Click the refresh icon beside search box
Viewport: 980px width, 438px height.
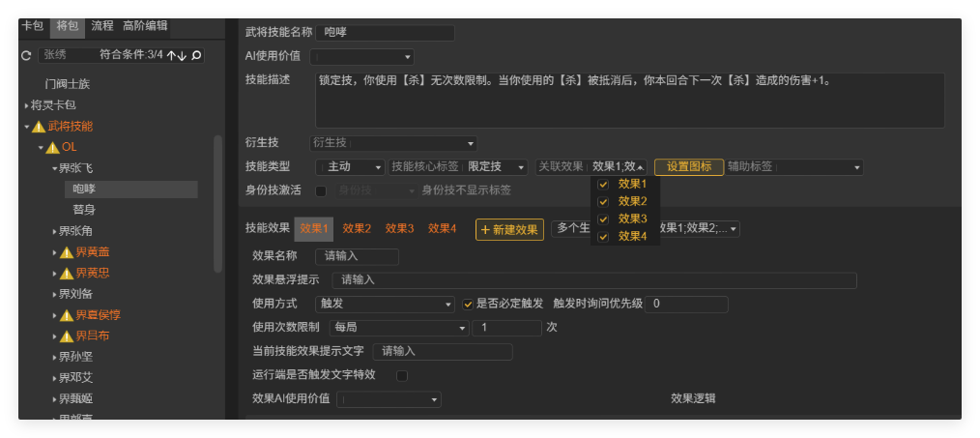click(x=26, y=56)
